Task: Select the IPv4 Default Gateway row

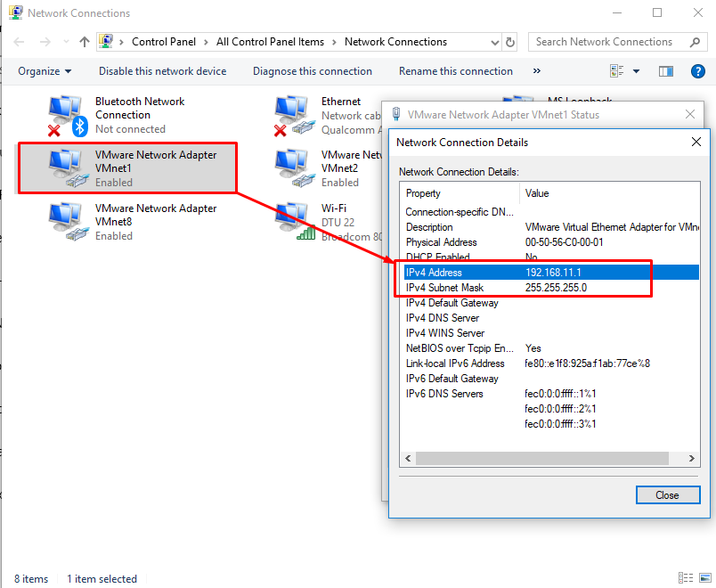Action: click(x=550, y=302)
